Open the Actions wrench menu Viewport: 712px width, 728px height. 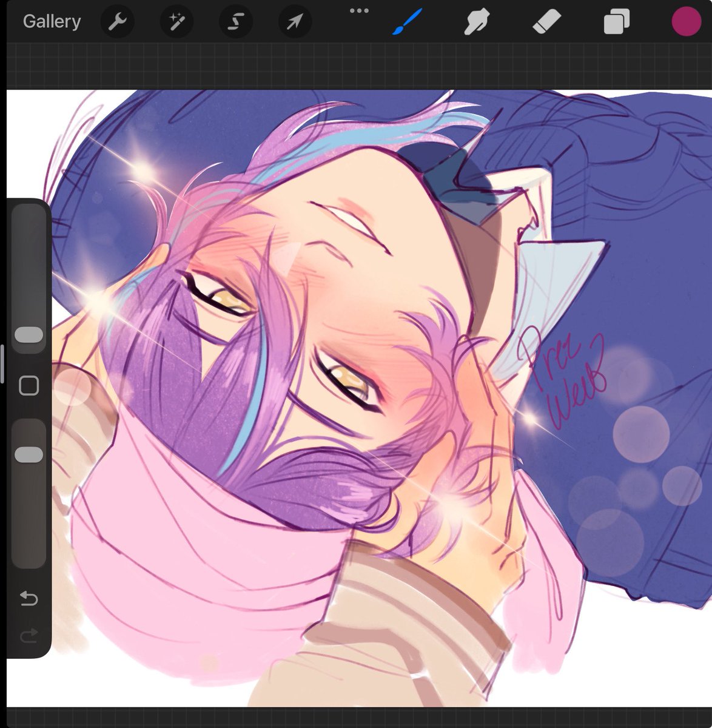[116, 22]
